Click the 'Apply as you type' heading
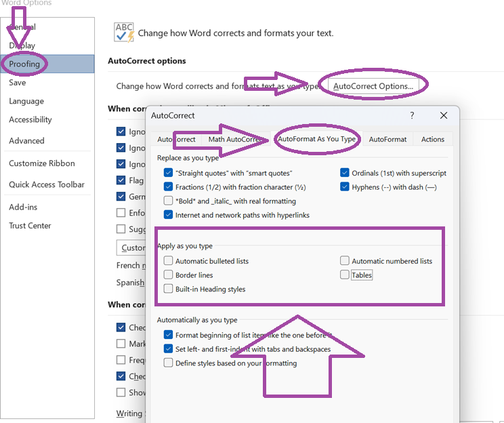This screenshot has height=423, width=504. point(185,246)
